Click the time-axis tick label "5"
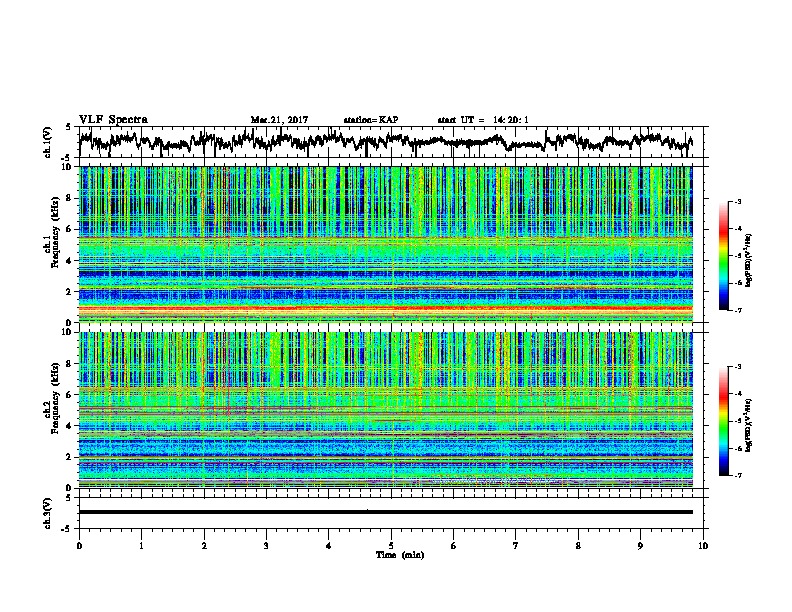This screenshot has width=792, height=612. 391,546
